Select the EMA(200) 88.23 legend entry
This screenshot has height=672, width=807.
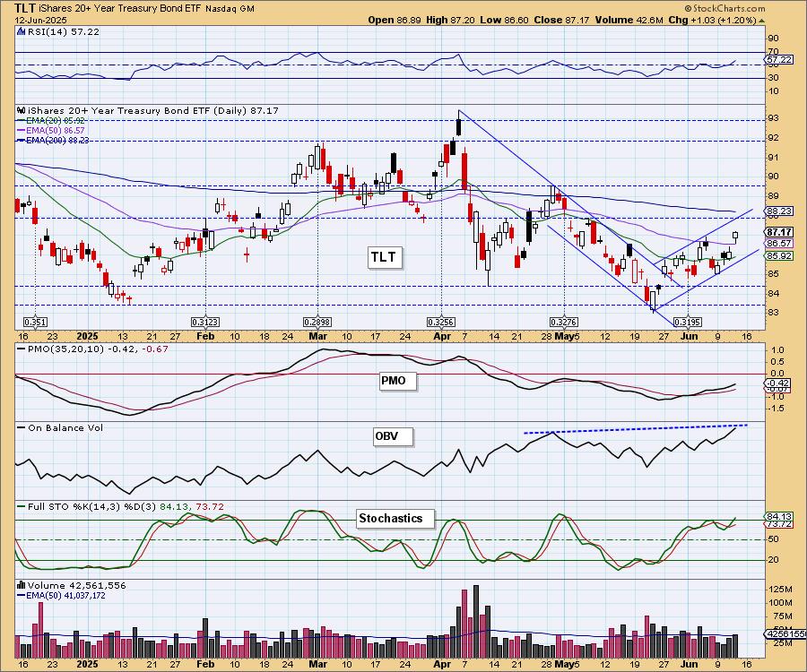[x=53, y=141]
